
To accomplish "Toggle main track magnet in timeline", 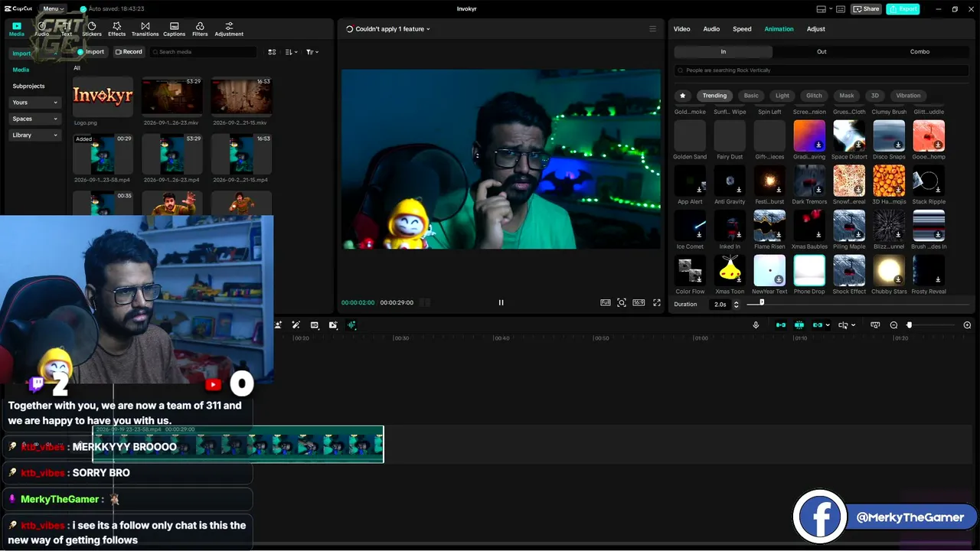I will click(781, 325).
